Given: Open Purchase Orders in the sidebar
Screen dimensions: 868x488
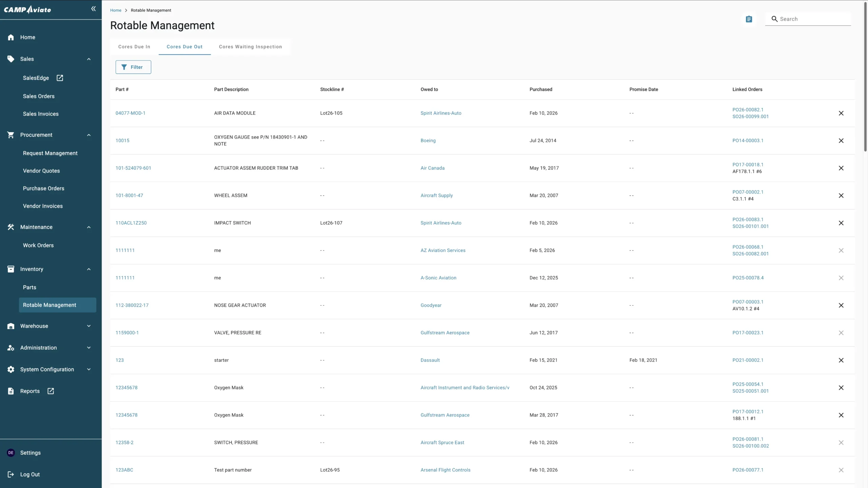Looking at the screenshot, I should 43,188.
